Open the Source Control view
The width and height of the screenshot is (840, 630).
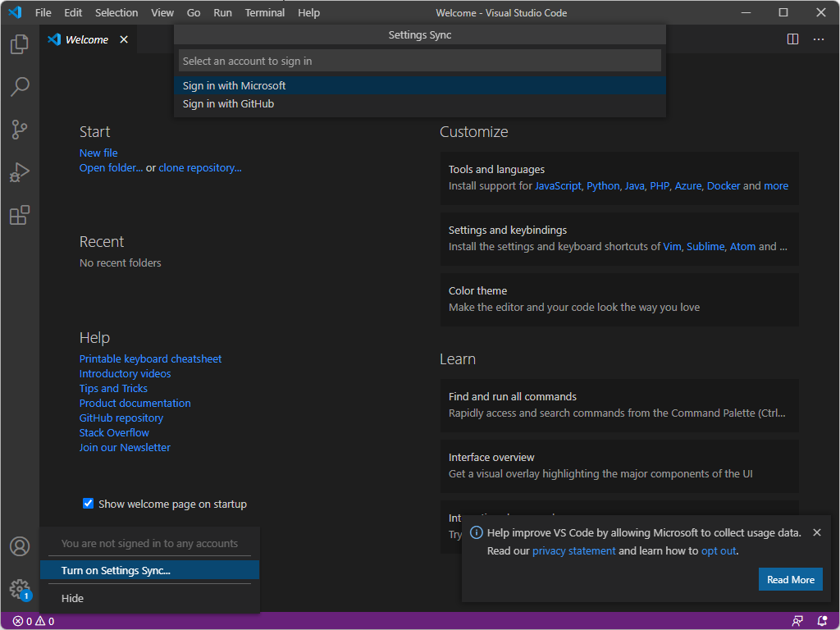pyautogui.click(x=20, y=130)
